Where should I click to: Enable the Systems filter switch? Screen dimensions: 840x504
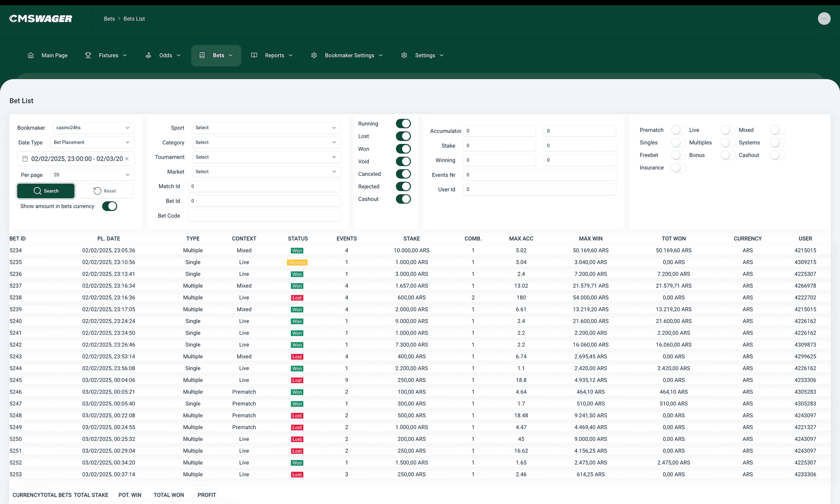[x=777, y=143]
